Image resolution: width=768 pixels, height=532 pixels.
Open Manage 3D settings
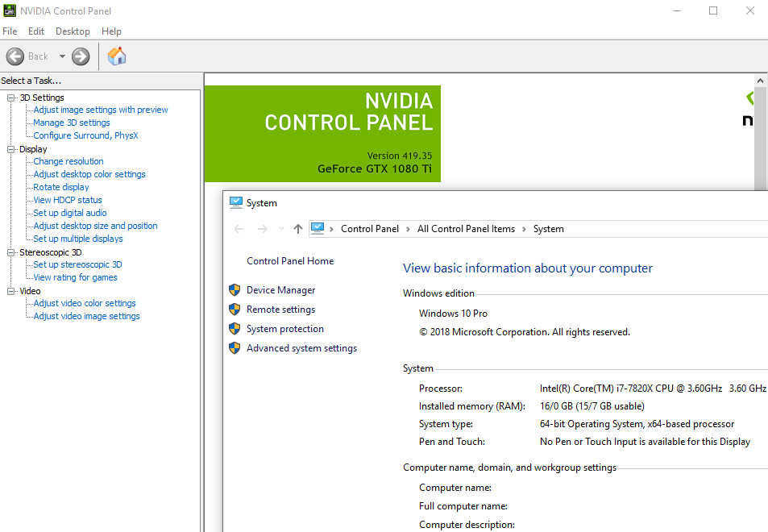[x=72, y=123]
